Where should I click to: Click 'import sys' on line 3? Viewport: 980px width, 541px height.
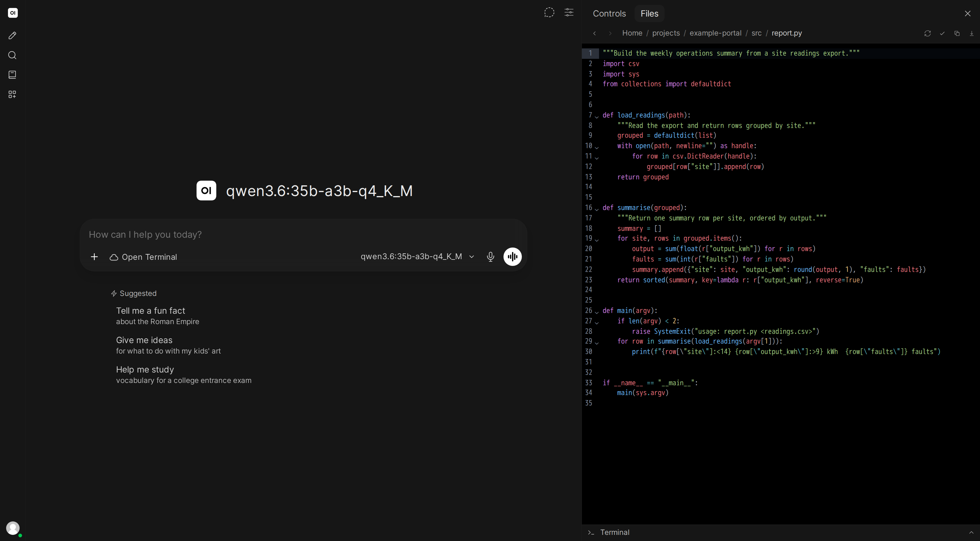pyautogui.click(x=621, y=74)
